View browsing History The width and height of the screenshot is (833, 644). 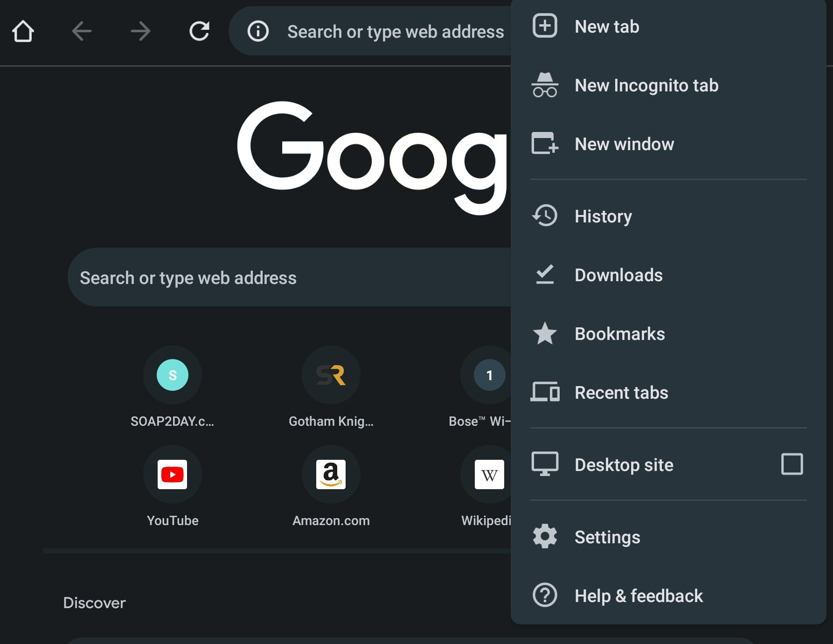point(603,216)
